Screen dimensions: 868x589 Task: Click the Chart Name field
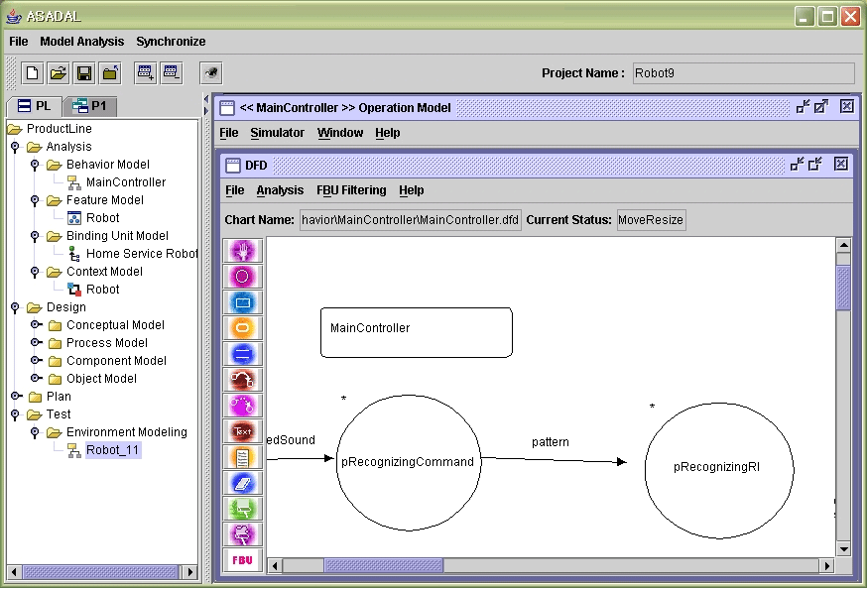click(411, 220)
